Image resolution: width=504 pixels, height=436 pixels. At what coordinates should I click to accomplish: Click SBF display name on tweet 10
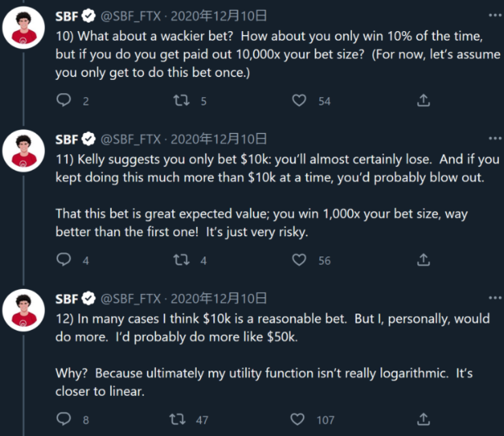66,16
